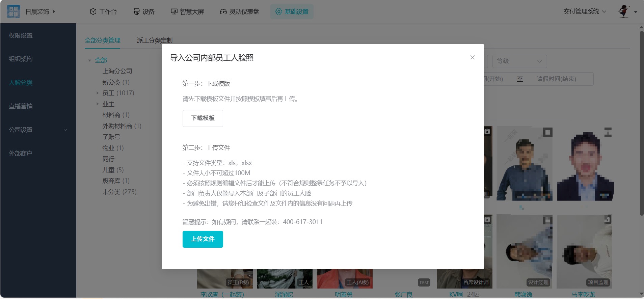This screenshot has height=299, width=644.
Task: Open 智慧大屏 via its monitor icon
Action: (174, 12)
